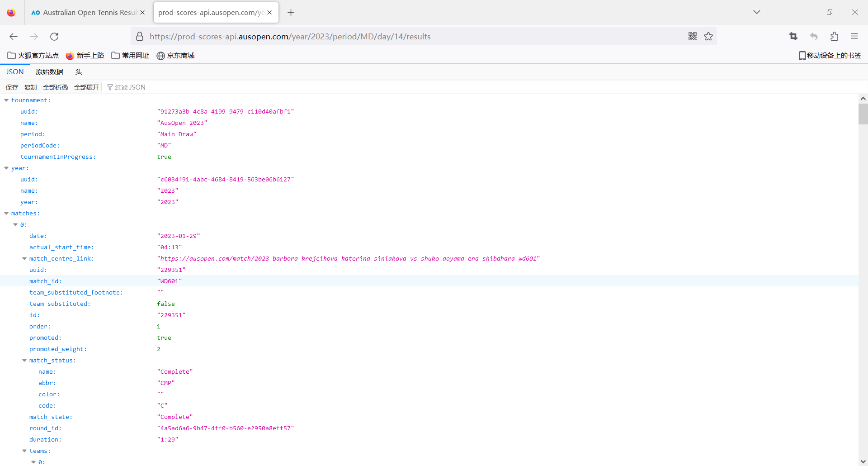The image size is (868, 466).
Task: Open the Firefox application menu
Action: tap(854, 37)
